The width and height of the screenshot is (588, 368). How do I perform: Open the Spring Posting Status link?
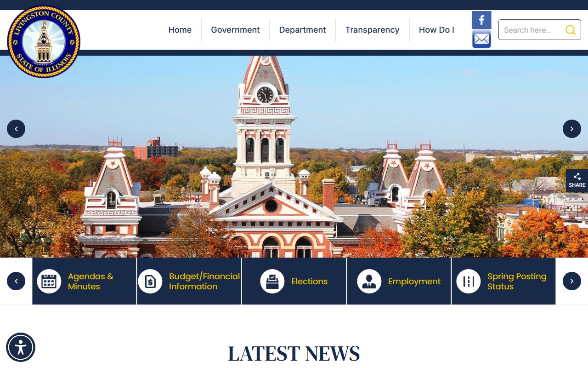pyautogui.click(x=517, y=281)
